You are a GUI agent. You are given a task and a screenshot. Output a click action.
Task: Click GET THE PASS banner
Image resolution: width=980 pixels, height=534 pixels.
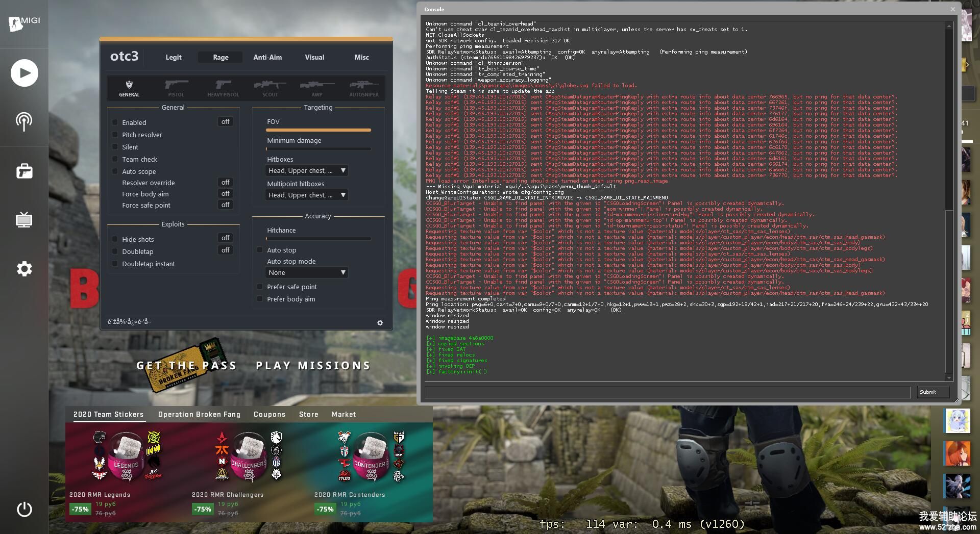(186, 366)
